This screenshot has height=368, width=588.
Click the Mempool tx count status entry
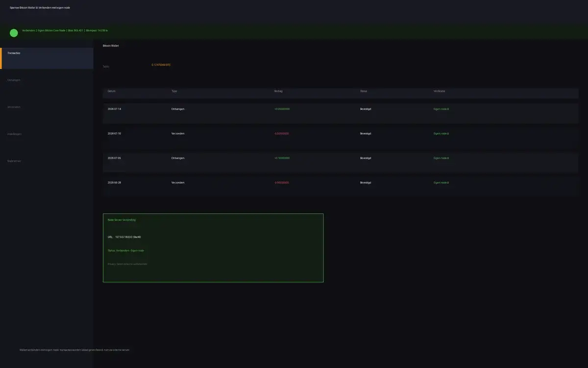click(x=97, y=30)
